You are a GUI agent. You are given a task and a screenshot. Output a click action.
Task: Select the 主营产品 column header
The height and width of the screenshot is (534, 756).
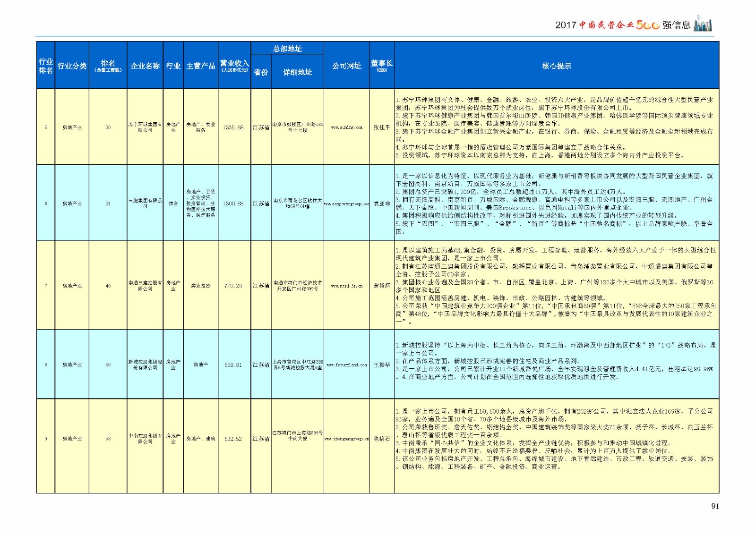coord(201,66)
